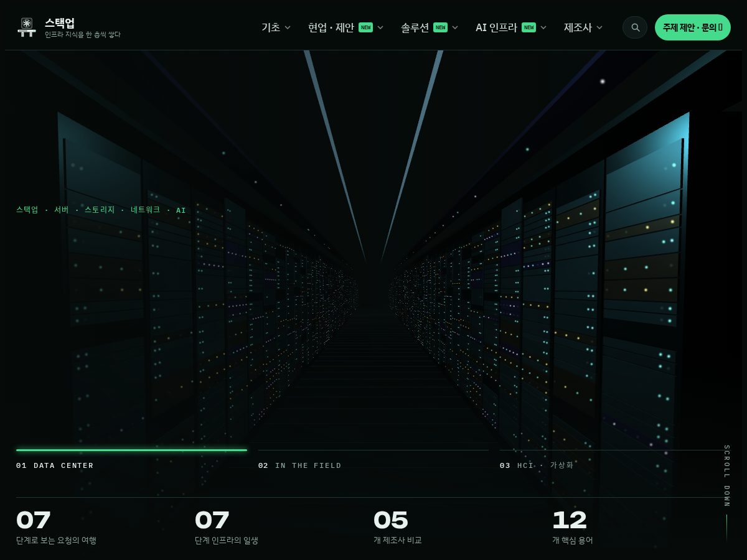This screenshot has width=747, height=560.
Task: Click the 12 개 핵심 용어 stat
Action: 573,528
